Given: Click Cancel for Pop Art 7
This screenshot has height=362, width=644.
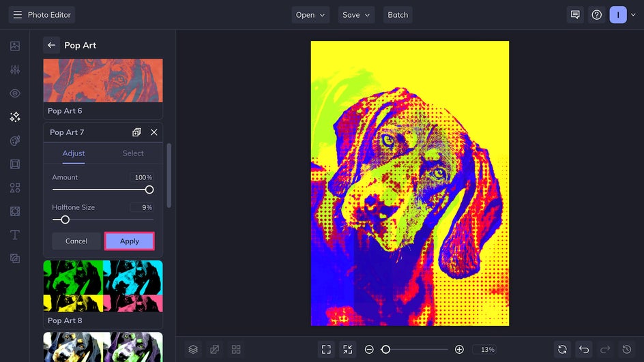Looking at the screenshot, I should coord(76,241).
